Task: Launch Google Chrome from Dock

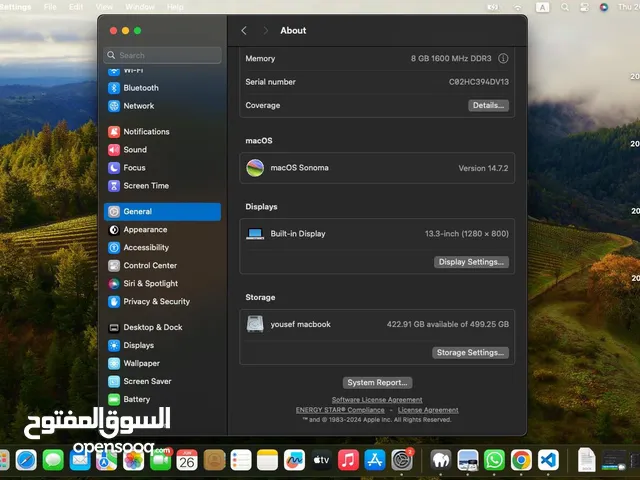Action: point(521,460)
